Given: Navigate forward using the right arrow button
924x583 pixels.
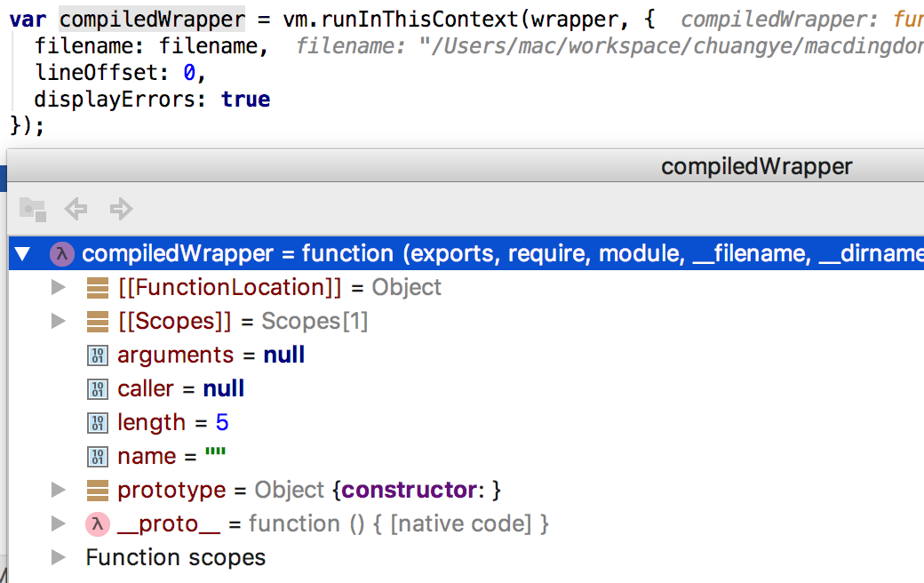Looking at the screenshot, I should tap(122, 209).
